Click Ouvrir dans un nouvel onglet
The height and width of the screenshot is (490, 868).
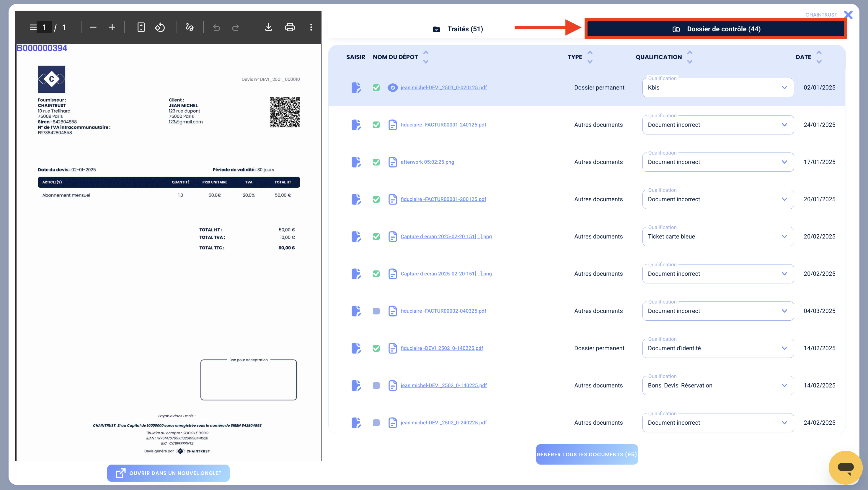(x=168, y=473)
